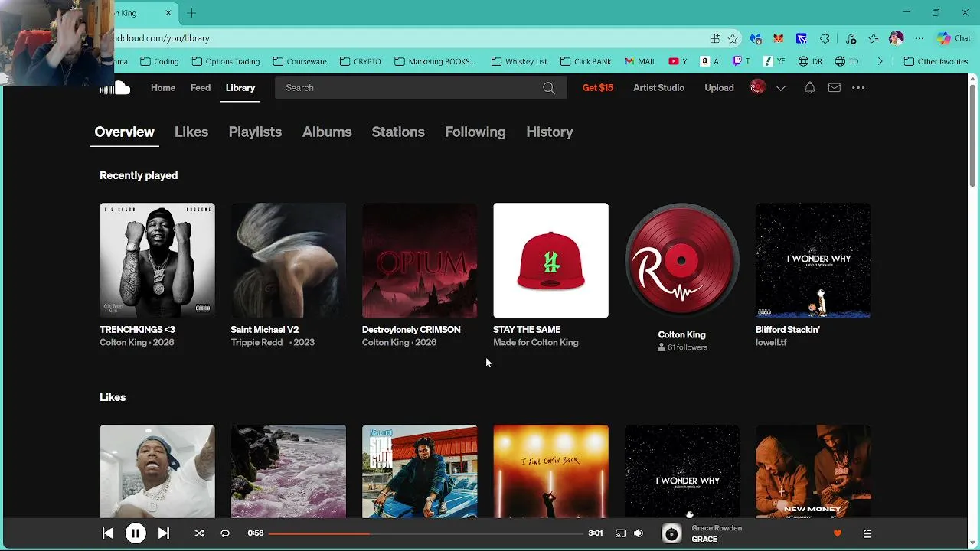Open the Options Trading bookmarks folder
This screenshot has height=551, width=980.
tap(227, 61)
